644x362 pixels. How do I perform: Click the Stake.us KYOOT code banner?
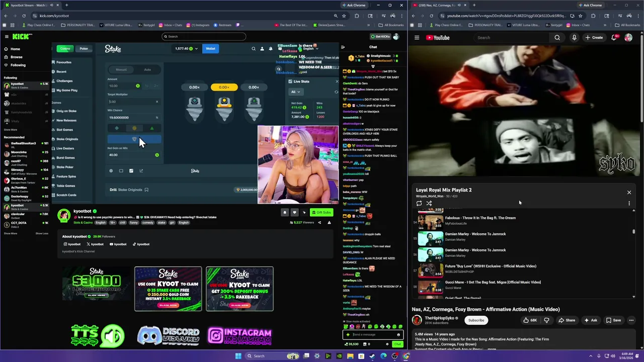pos(168,289)
